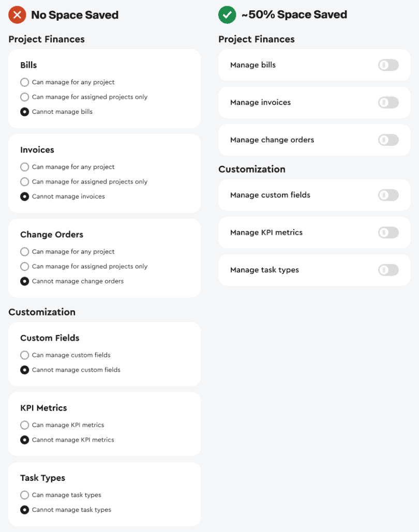This screenshot has width=419, height=532.
Task: Toggle the Manage custom fields switch
Action: click(388, 195)
